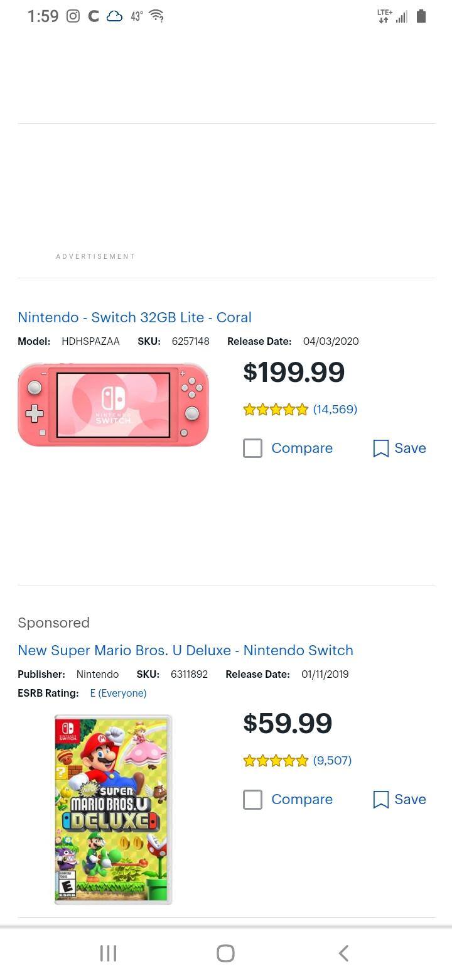Tap the Mario Bros. U Deluxe box art
The height and width of the screenshot is (980, 452).
click(x=113, y=809)
